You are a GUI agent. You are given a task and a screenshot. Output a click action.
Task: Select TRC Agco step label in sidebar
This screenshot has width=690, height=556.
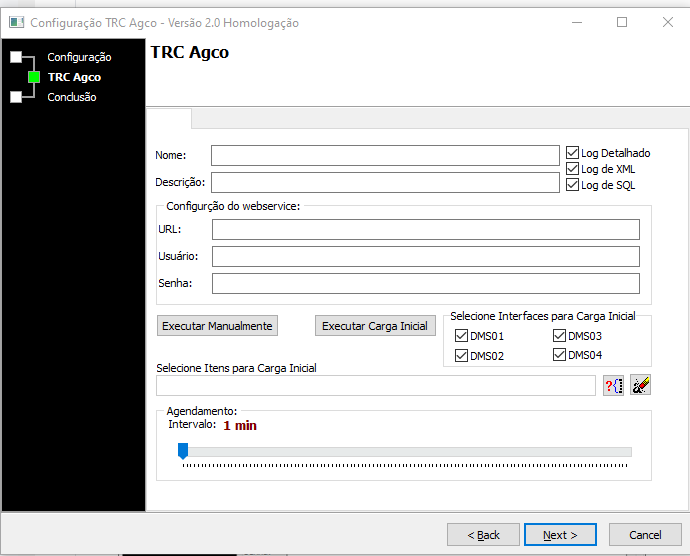(74, 77)
